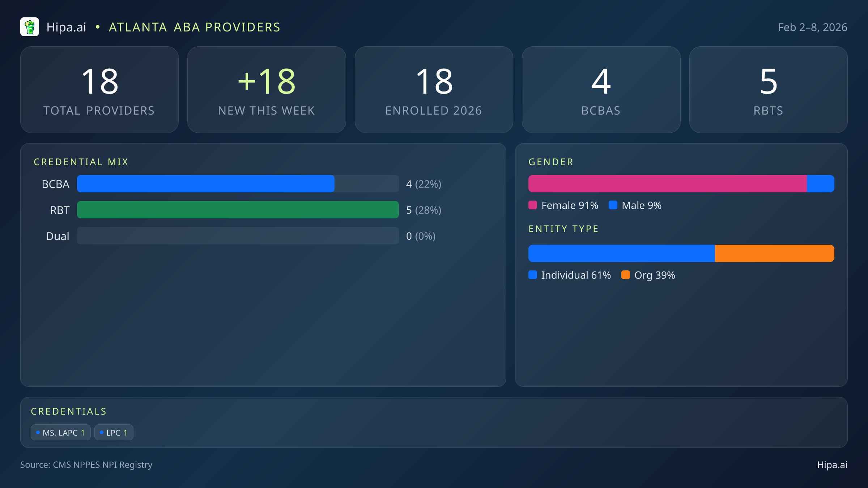Click the bullet icon on LPC chip
Viewport: 868px width, 488px height.
tap(102, 432)
